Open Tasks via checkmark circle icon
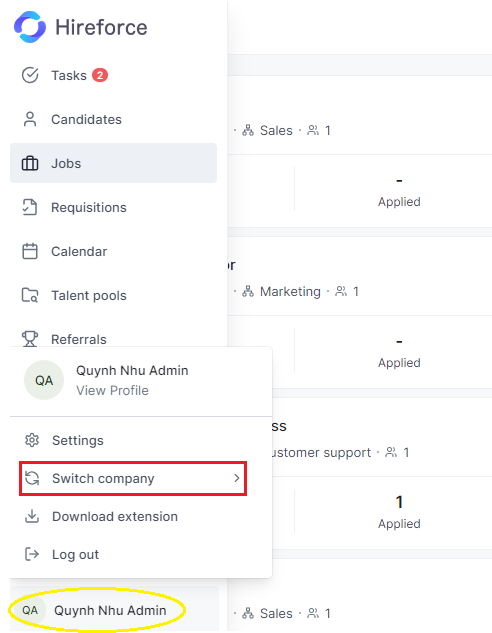The height and width of the screenshot is (633, 492). click(30, 75)
